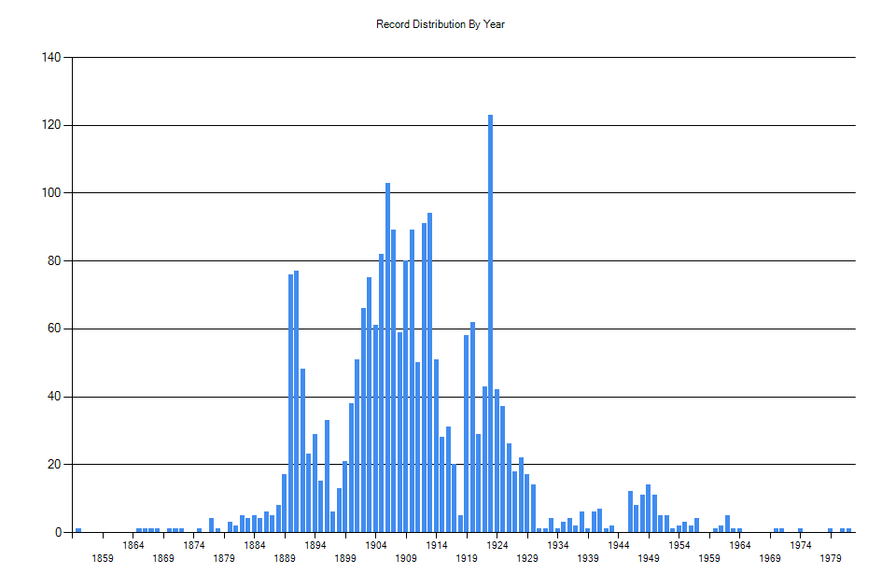
Task: Select the second-tallest bar, just above 100
Action: [387, 357]
